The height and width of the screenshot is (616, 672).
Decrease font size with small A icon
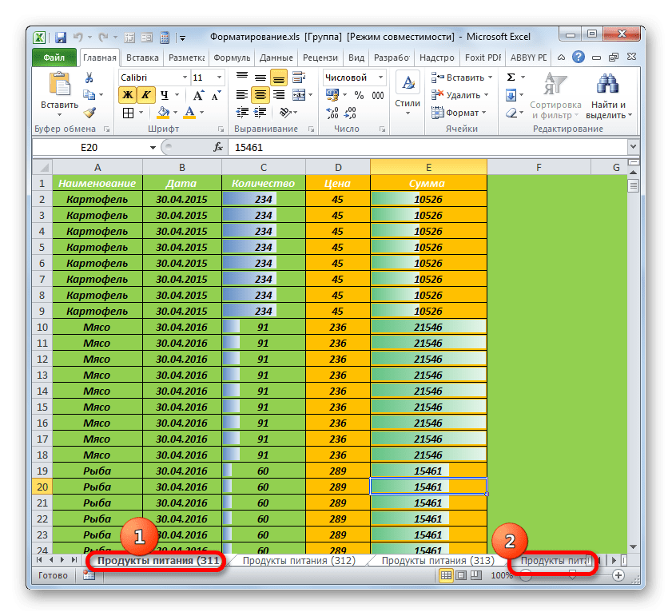[217, 95]
